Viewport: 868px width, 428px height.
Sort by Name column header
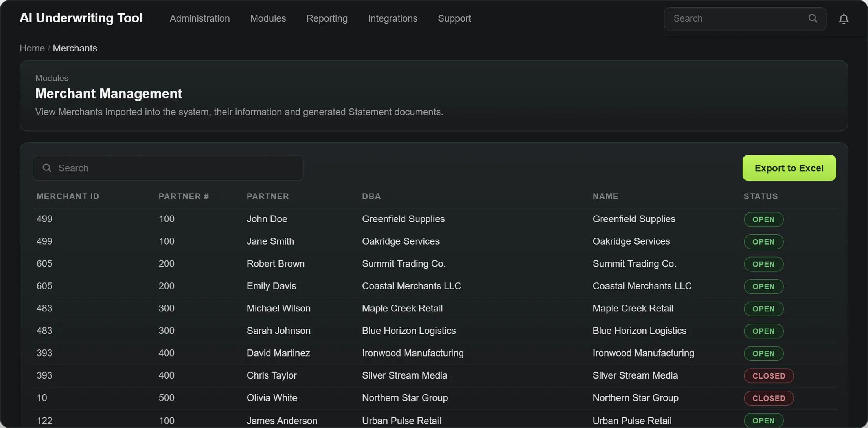tap(605, 196)
